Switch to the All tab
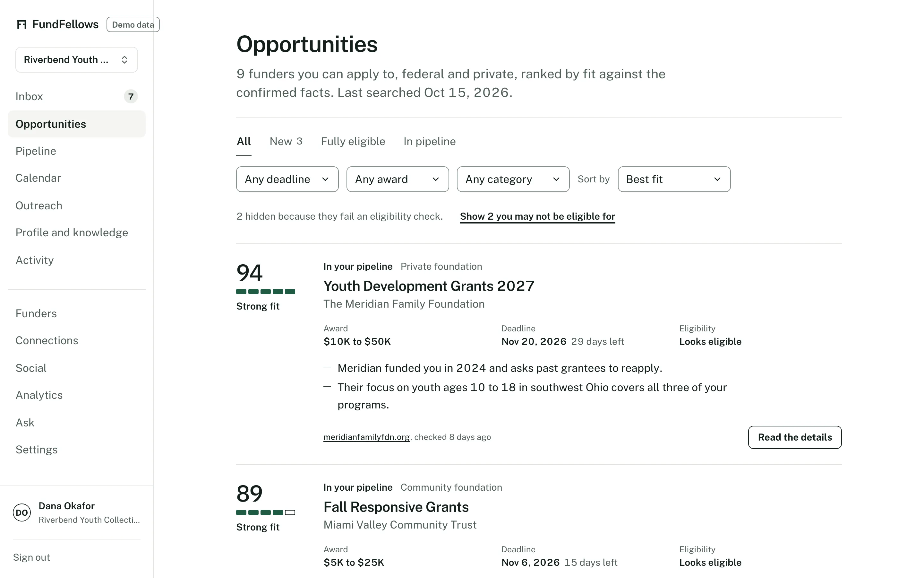Screen dimensions: 924x578 coord(244,141)
